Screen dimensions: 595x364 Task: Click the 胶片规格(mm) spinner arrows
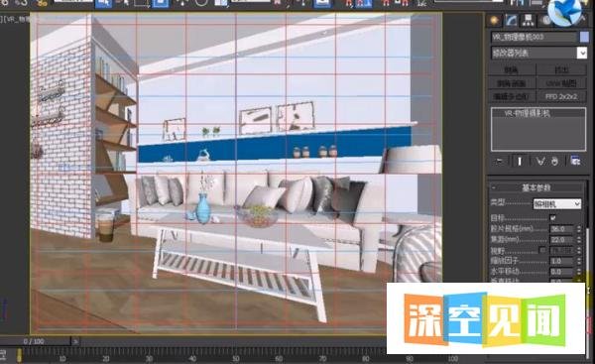pos(579,229)
